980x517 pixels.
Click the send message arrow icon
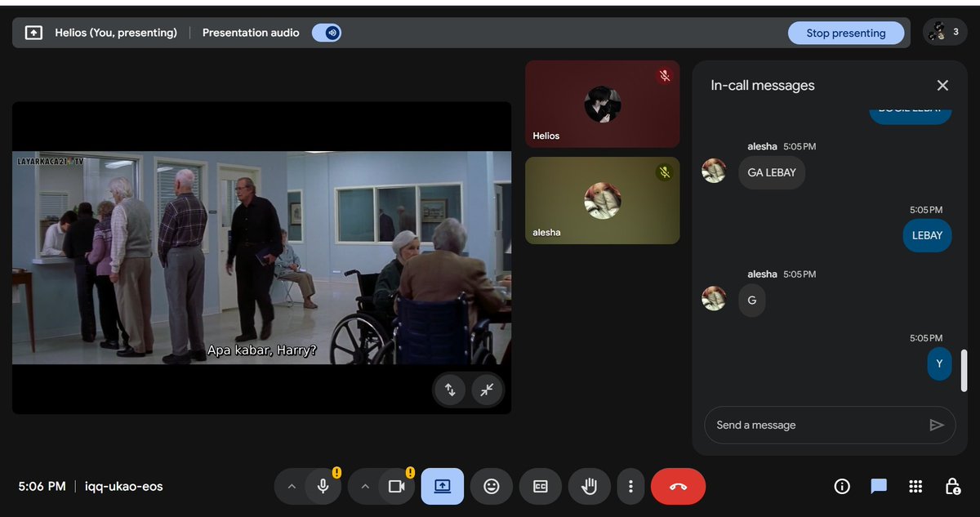click(937, 425)
